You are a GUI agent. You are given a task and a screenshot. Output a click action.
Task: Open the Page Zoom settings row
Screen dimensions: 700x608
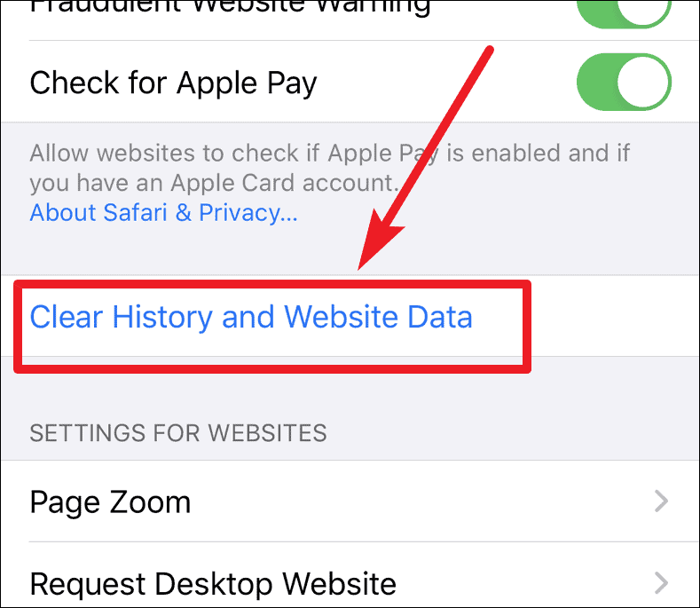(x=350, y=501)
